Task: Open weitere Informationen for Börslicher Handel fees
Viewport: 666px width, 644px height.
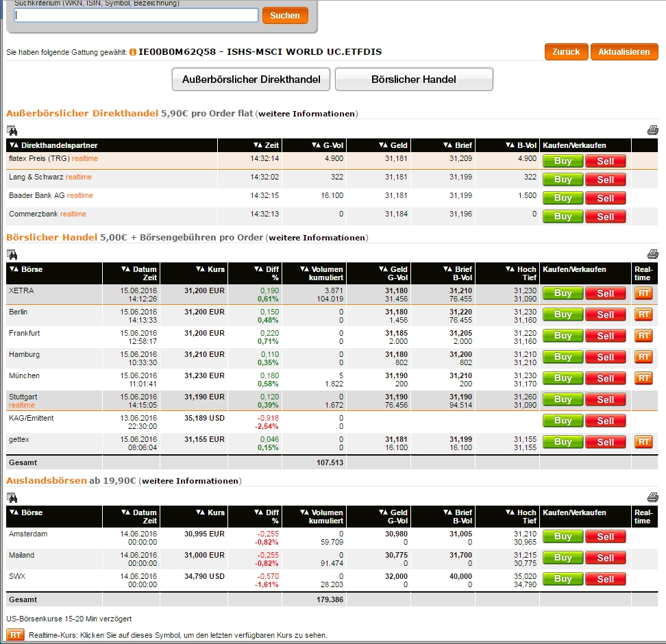Action: click(317, 238)
